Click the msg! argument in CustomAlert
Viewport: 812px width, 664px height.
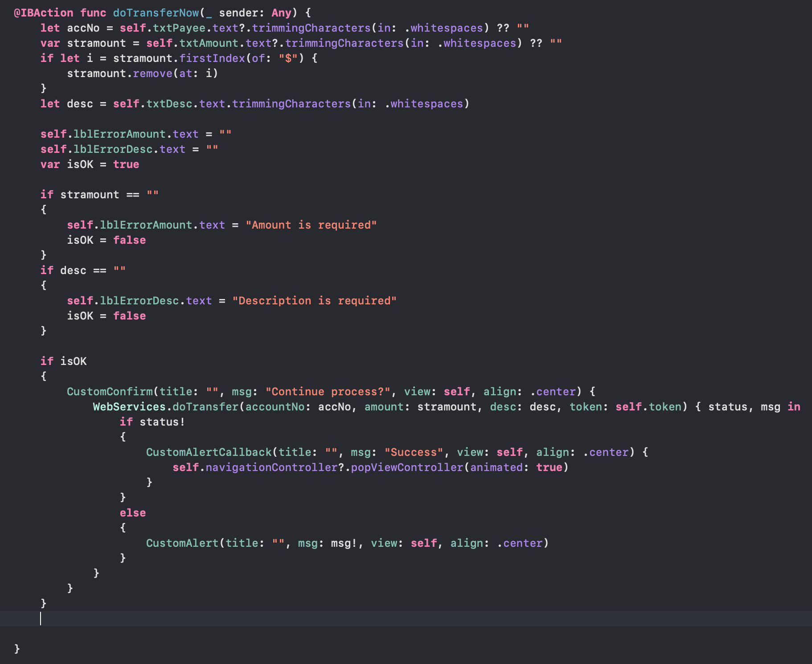[x=344, y=543]
